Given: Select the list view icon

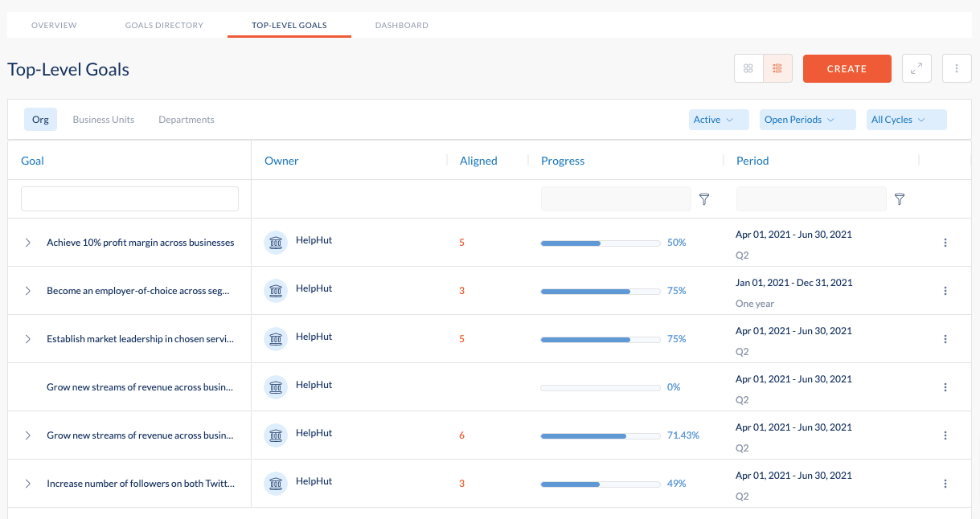Looking at the screenshot, I should (777, 68).
